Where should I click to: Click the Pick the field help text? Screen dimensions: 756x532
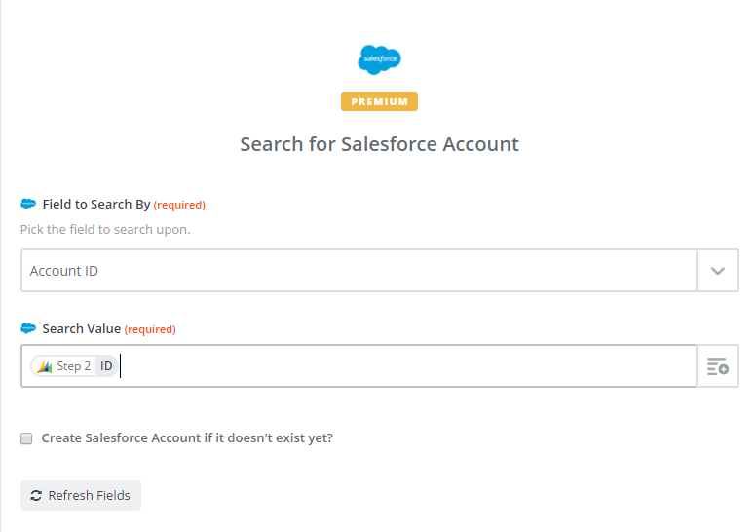click(x=105, y=230)
